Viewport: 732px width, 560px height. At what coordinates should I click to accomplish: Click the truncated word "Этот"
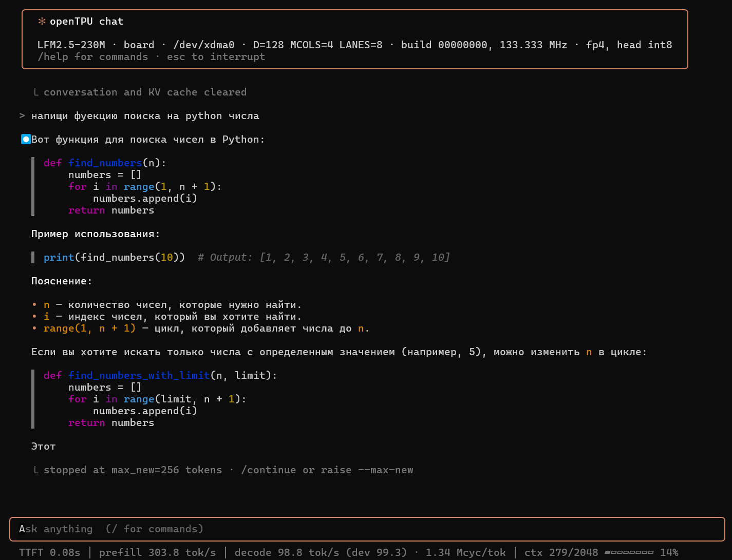(x=44, y=447)
